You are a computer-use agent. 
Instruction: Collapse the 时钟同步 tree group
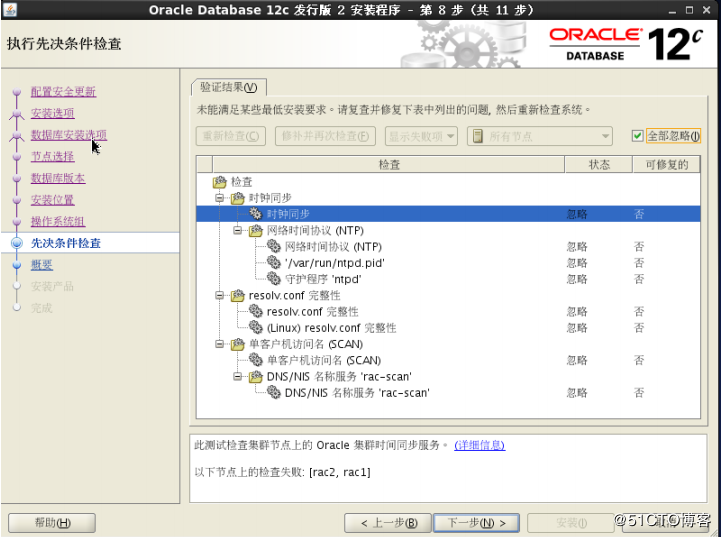220,198
